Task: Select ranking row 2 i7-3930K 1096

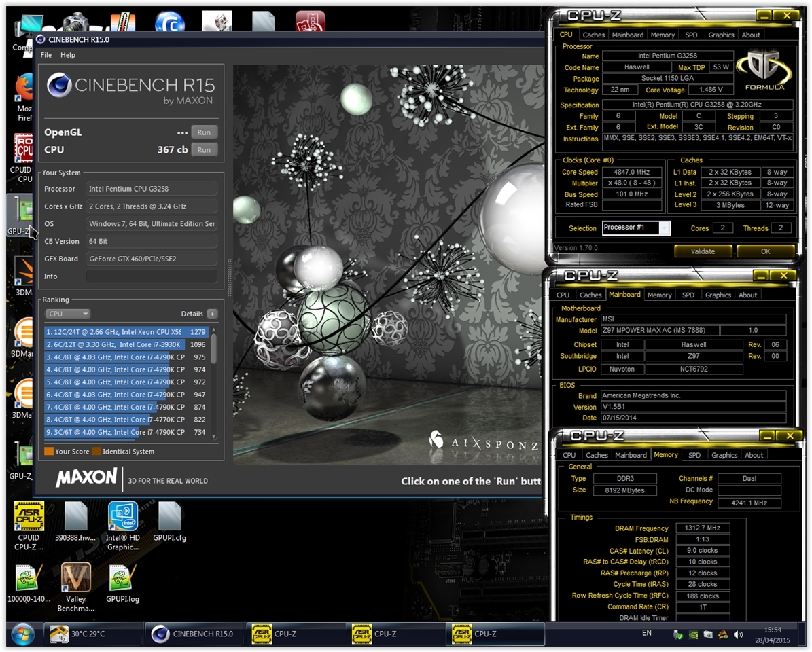Action: point(127,344)
